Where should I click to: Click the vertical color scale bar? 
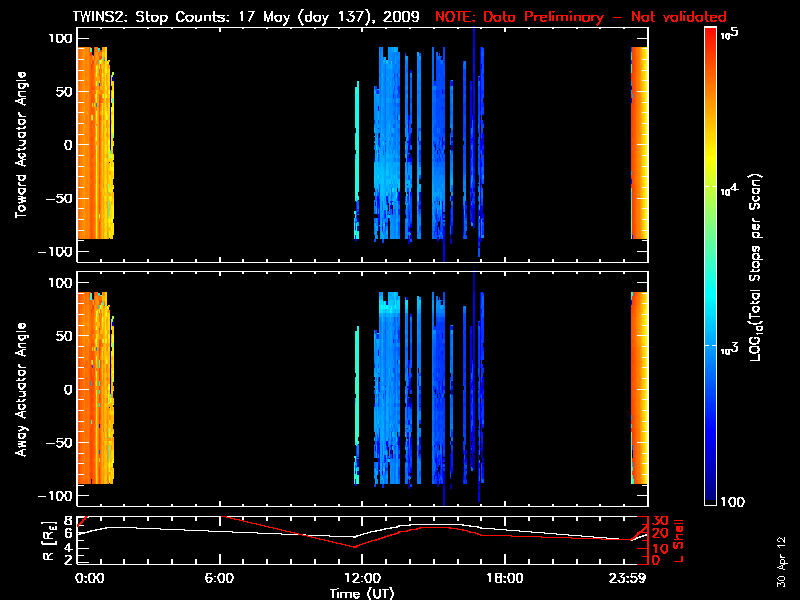point(710,267)
